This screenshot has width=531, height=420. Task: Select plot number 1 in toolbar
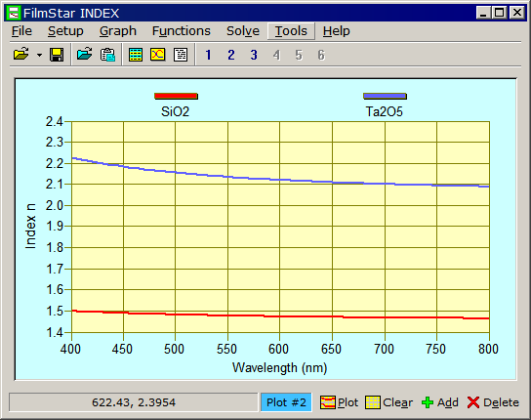208,55
